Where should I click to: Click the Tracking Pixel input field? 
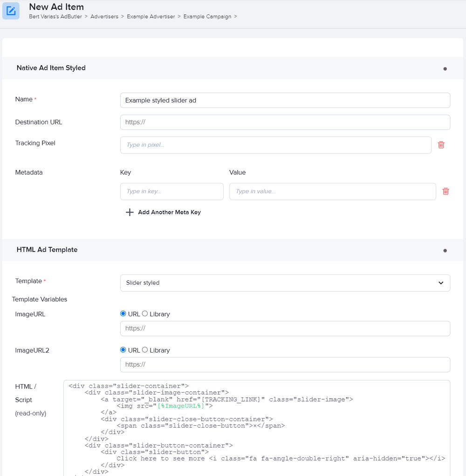point(276,145)
